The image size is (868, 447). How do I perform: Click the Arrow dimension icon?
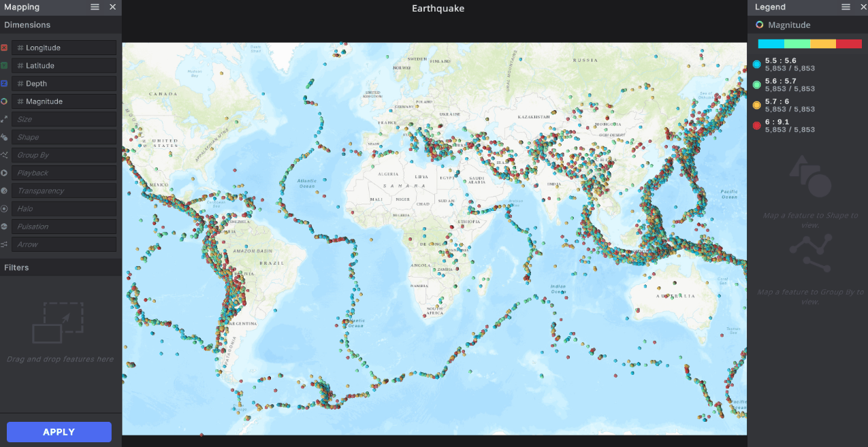[4, 244]
